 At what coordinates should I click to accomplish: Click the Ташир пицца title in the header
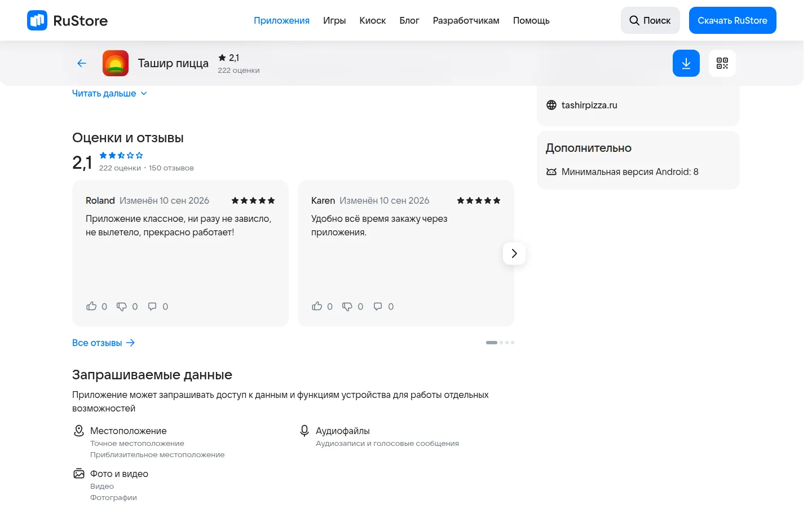coord(173,63)
